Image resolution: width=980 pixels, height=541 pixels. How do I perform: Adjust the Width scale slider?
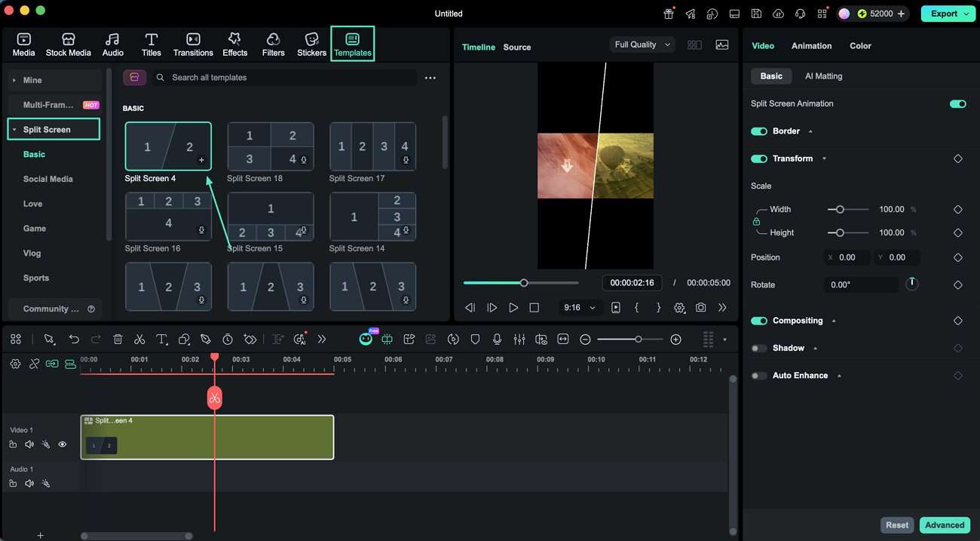point(848,209)
